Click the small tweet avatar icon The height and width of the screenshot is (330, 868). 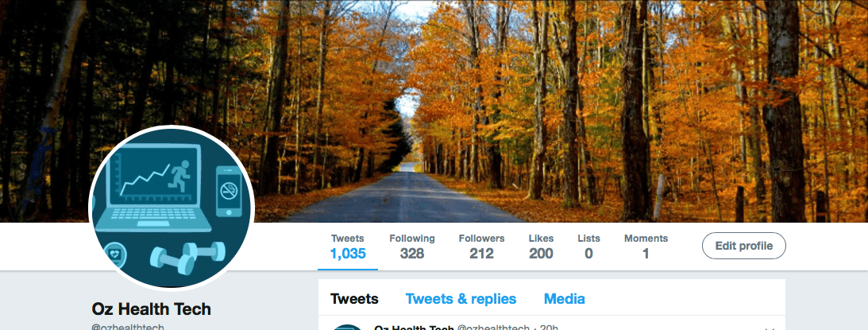[x=348, y=328]
